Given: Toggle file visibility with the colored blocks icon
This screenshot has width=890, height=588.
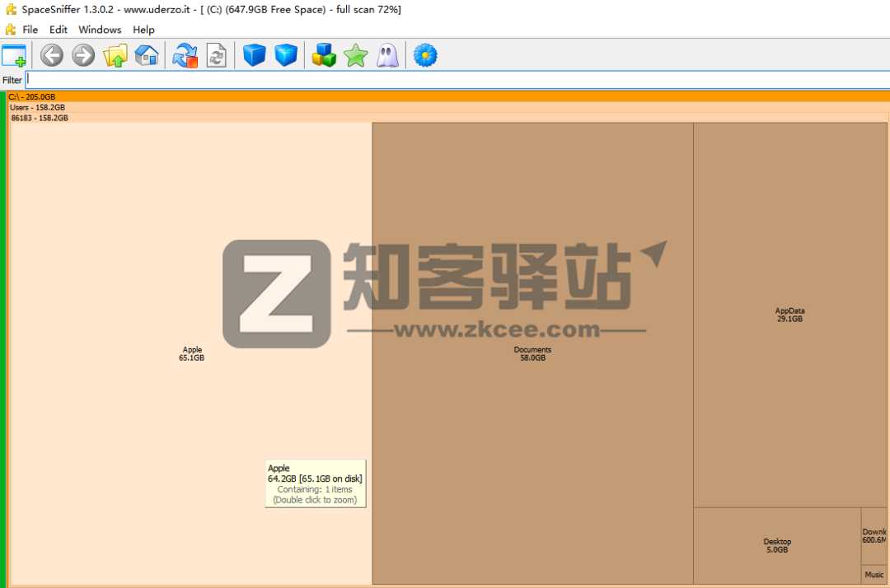Looking at the screenshot, I should click(x=323, y=55).
